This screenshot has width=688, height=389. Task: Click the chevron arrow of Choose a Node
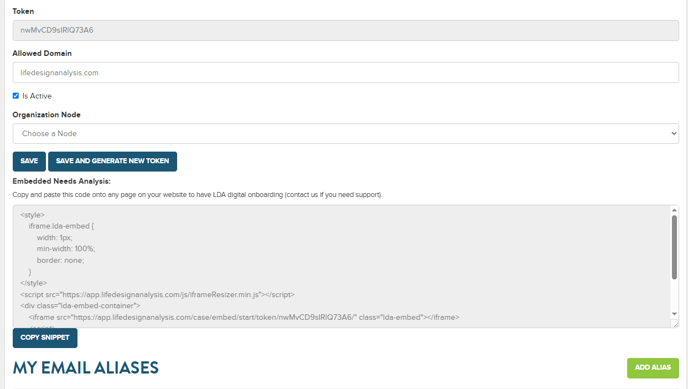coord(674,133)
